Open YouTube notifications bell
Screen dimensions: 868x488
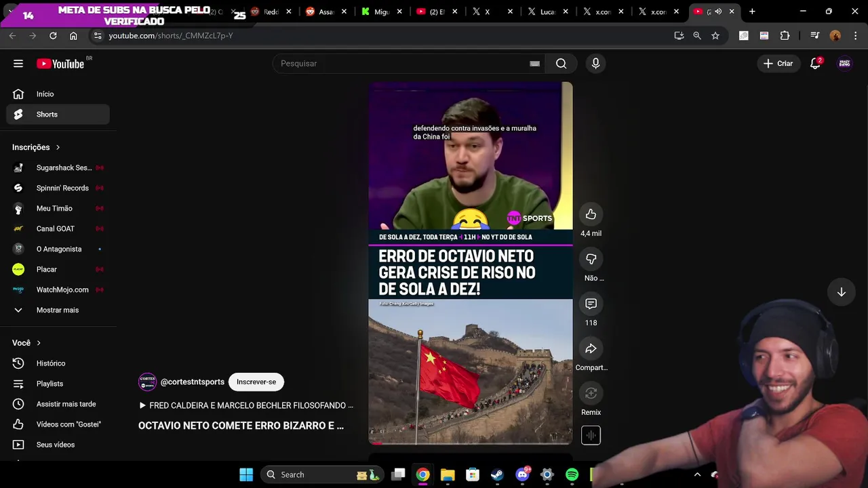[816, 63]
